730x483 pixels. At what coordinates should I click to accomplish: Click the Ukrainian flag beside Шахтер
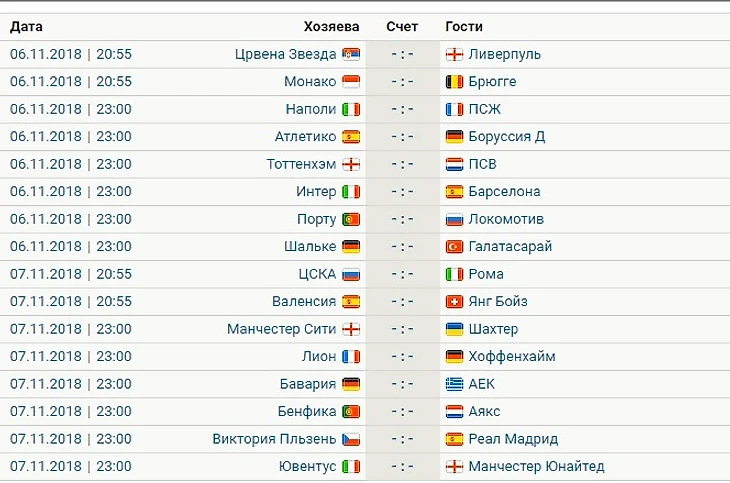[x=454, y=329]
